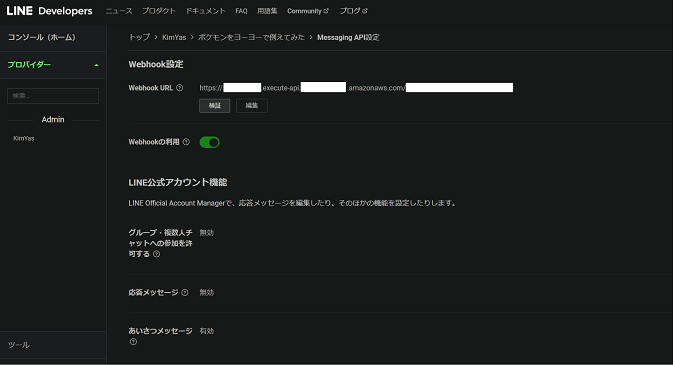Click the LINE公式アカウント機能 heading
673x365 pixels.
pos(178,182)
